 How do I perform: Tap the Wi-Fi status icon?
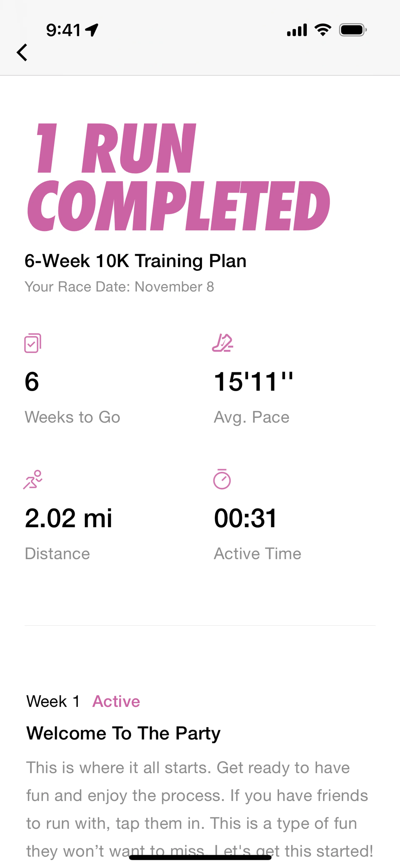point(322,30)
